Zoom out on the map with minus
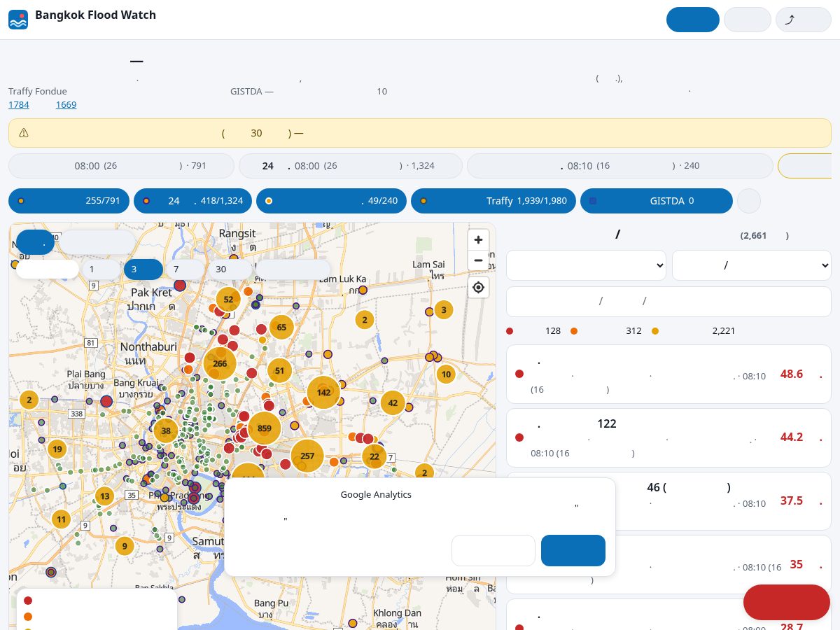The width and height of the screenshot is (840, 630). 478,260
